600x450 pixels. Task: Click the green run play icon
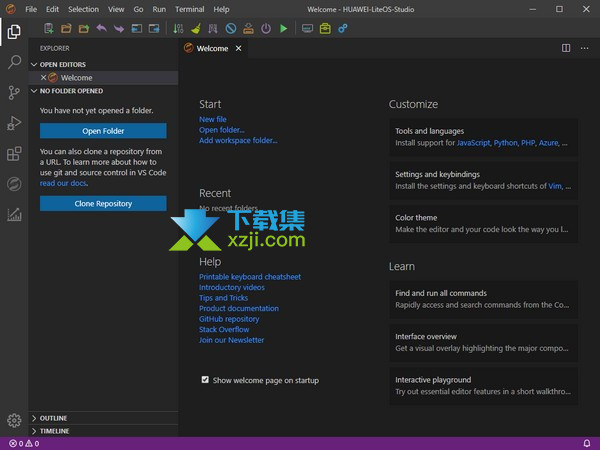pyautogui.click(x=284, y=28)
